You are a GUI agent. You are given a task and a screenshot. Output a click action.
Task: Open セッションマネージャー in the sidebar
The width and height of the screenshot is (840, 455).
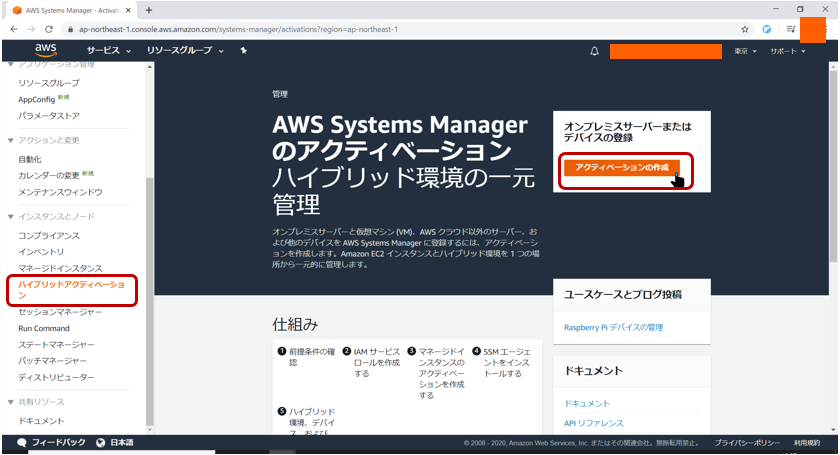[x=60, y=312]
